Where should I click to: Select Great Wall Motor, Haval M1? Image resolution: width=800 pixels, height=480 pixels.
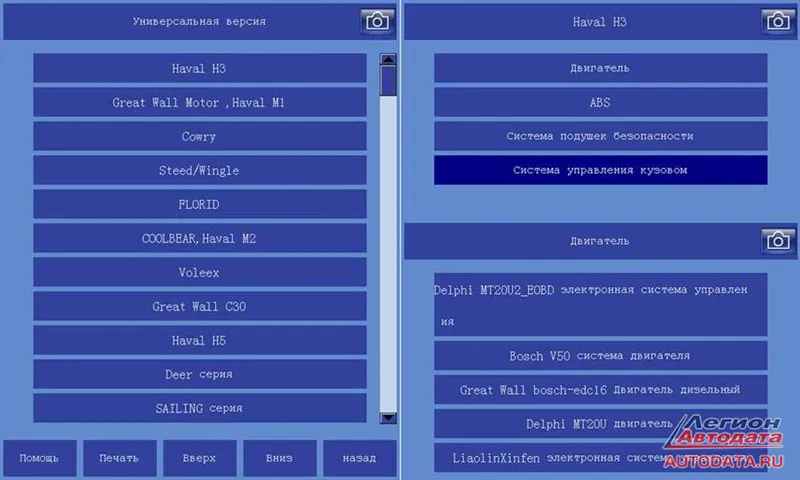pyautogui.click(x=199, y=103)
